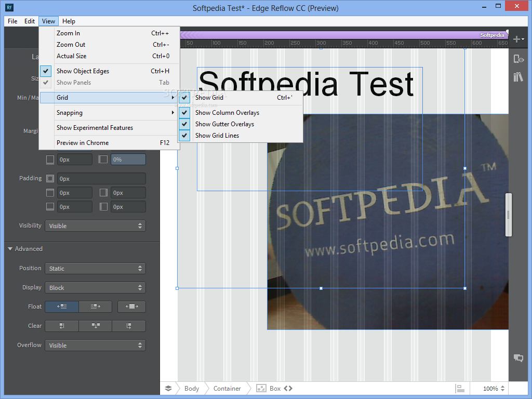Click the top padding icon

(x=50, y=193)
